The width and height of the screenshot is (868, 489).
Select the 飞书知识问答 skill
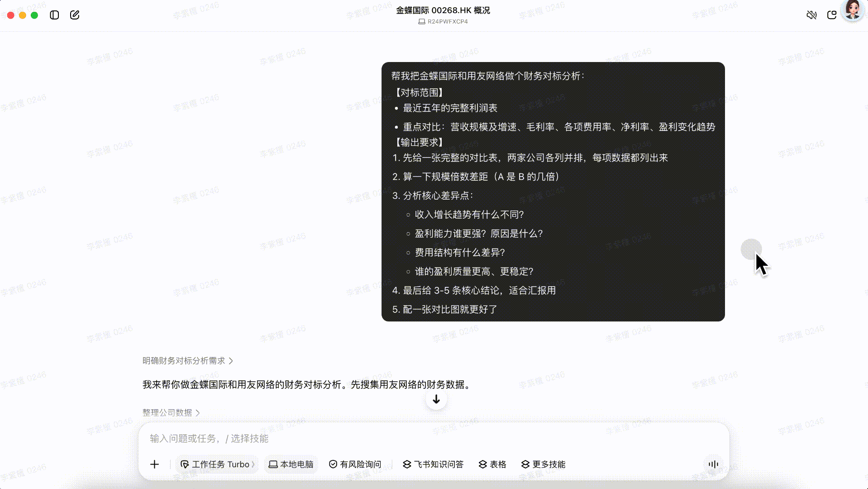tap(433, 464)
